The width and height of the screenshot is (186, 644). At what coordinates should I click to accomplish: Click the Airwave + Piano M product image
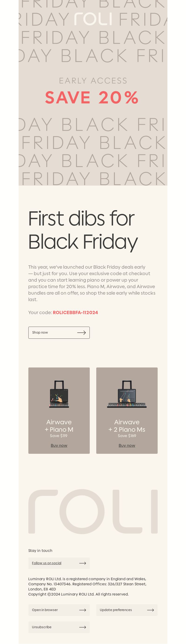tap(59, 394)
